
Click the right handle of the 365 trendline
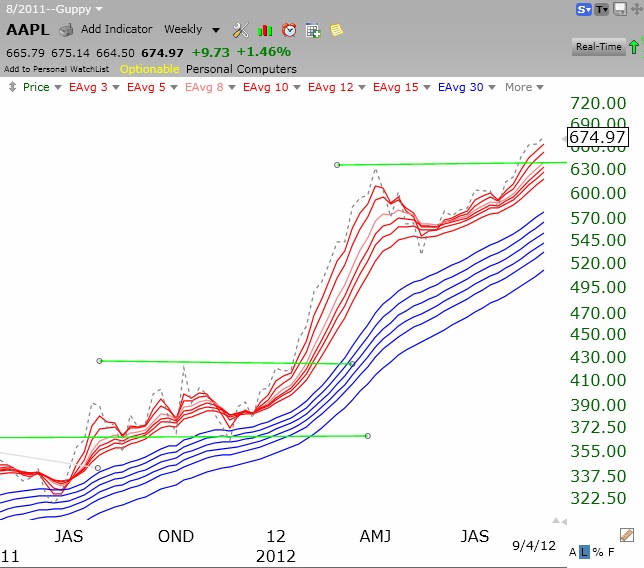coord(368,436)
